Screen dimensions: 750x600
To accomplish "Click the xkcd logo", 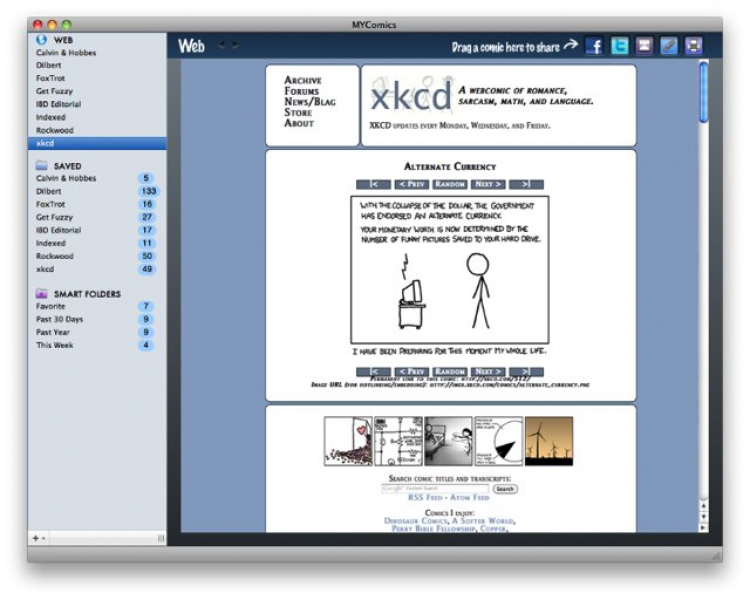I will [411, 95].
